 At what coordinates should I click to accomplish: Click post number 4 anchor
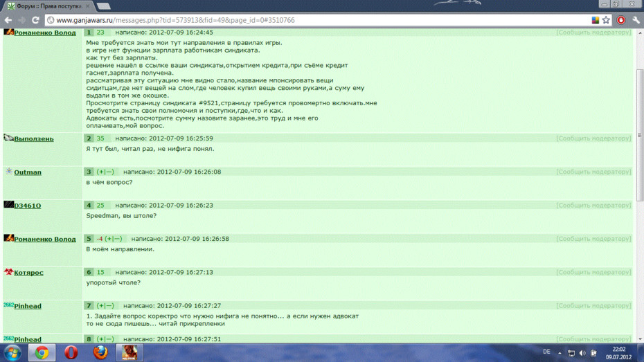click(x=89, y=205)
